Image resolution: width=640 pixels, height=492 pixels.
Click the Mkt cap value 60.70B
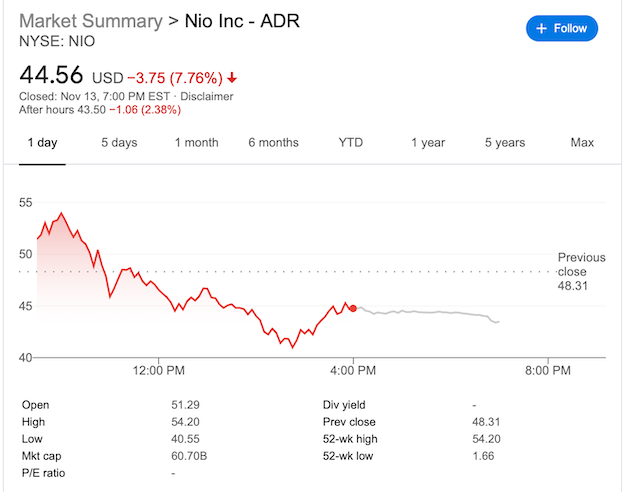point(190,455)
